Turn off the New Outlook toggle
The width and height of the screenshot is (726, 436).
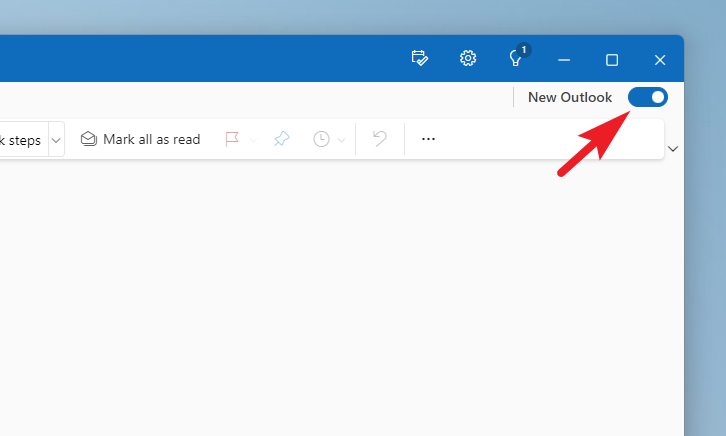[647, 97]
